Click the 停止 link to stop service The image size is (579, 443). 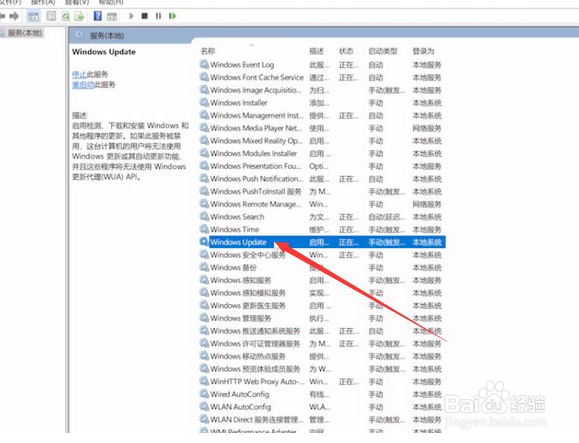coord(79,74)
